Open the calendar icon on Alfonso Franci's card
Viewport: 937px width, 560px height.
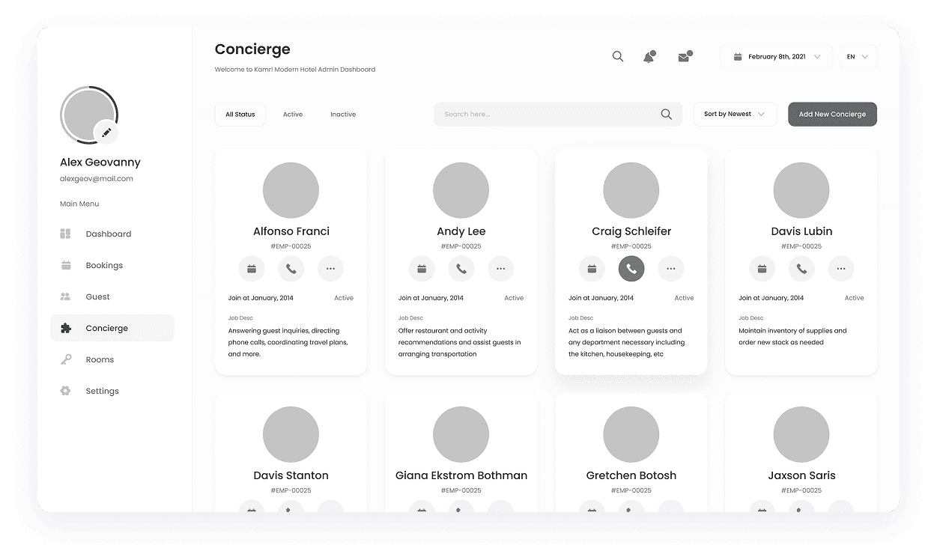[252, 268]
